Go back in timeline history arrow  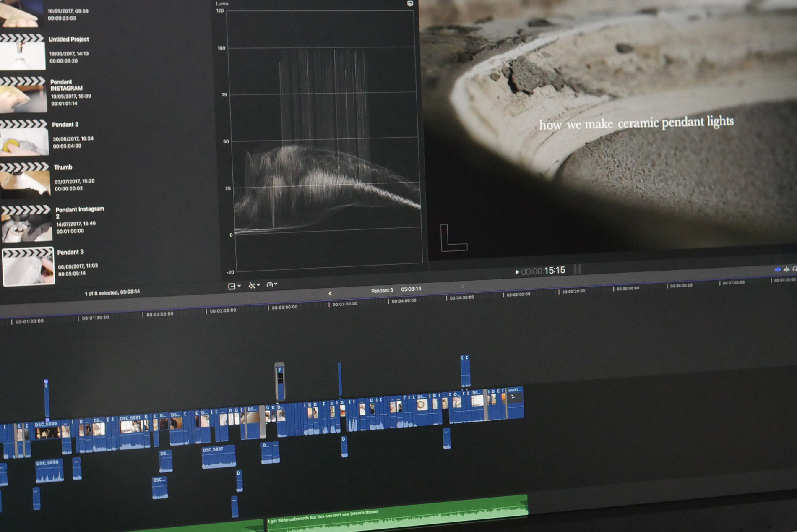(330, 293)
